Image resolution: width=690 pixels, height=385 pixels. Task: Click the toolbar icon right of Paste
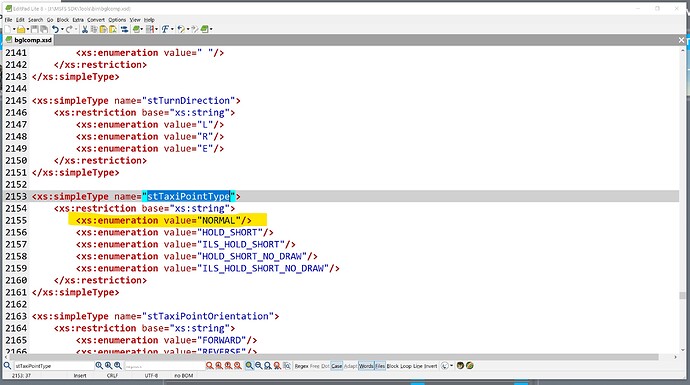click(x=113, y=29)
